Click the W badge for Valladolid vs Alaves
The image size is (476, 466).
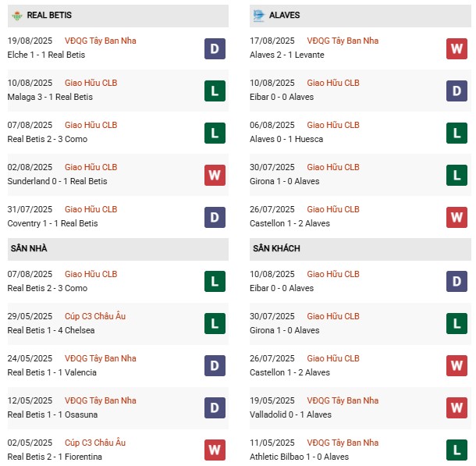[x=456, y=408]
